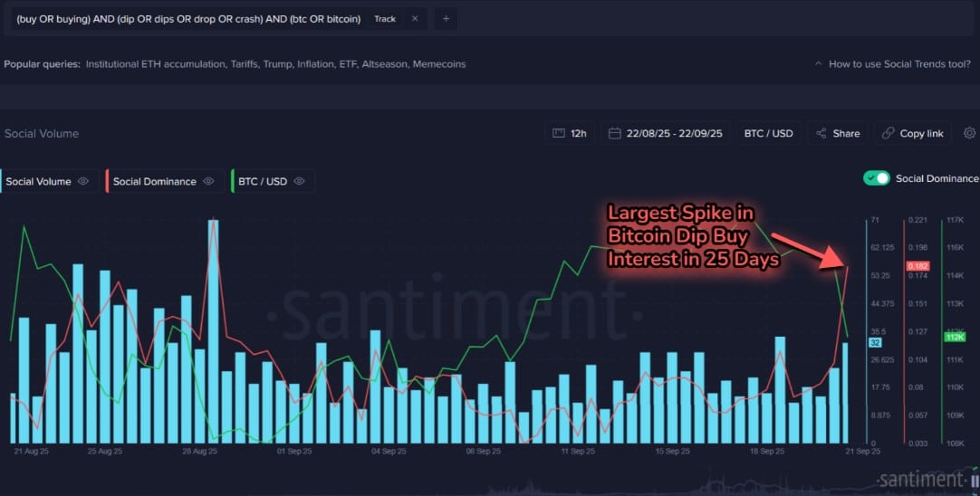Open popular query Trump

coord(277,63)
